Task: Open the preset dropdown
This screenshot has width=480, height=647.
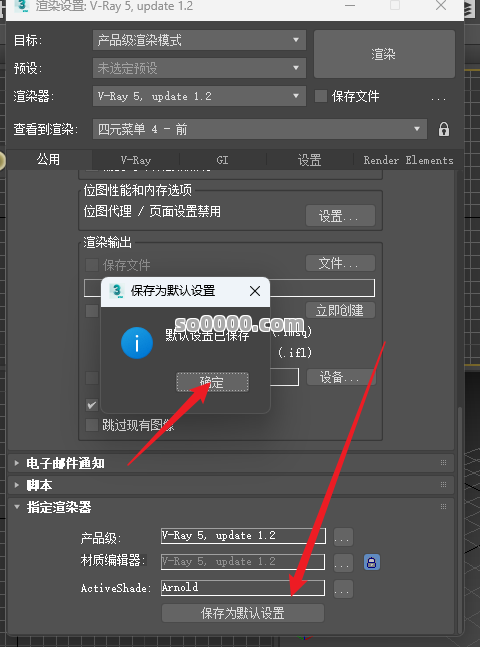Action: point(199,68)
